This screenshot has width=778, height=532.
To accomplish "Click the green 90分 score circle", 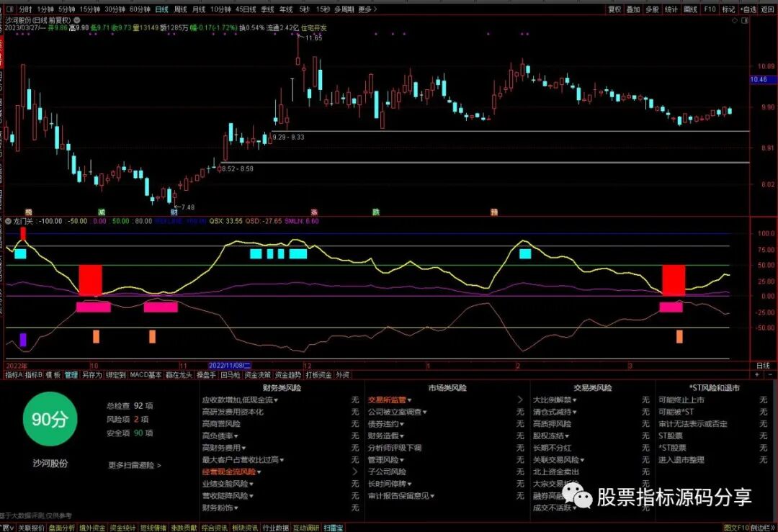I will (50, 420).
